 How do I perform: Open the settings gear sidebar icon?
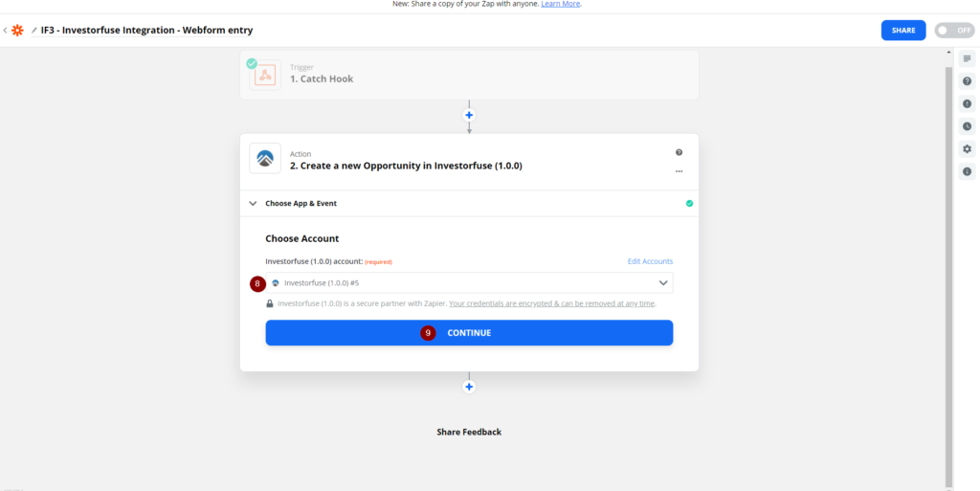967,148
